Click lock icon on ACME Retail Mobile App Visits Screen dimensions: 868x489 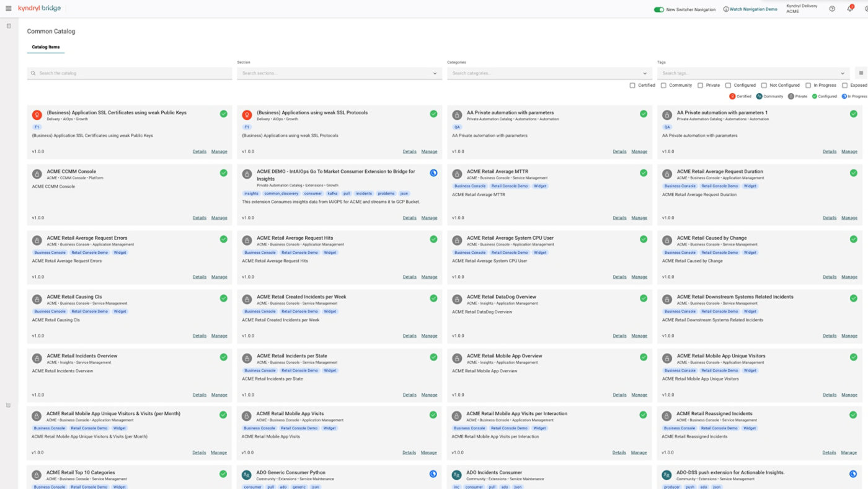coord(247,416)
